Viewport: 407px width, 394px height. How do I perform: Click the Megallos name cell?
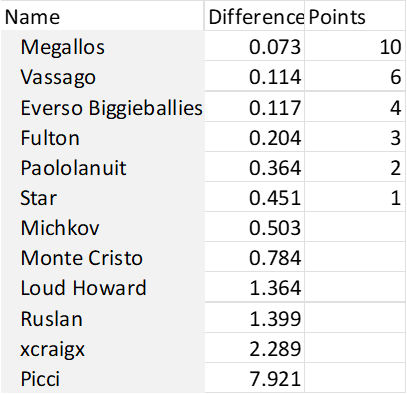[x=102, y=46]
